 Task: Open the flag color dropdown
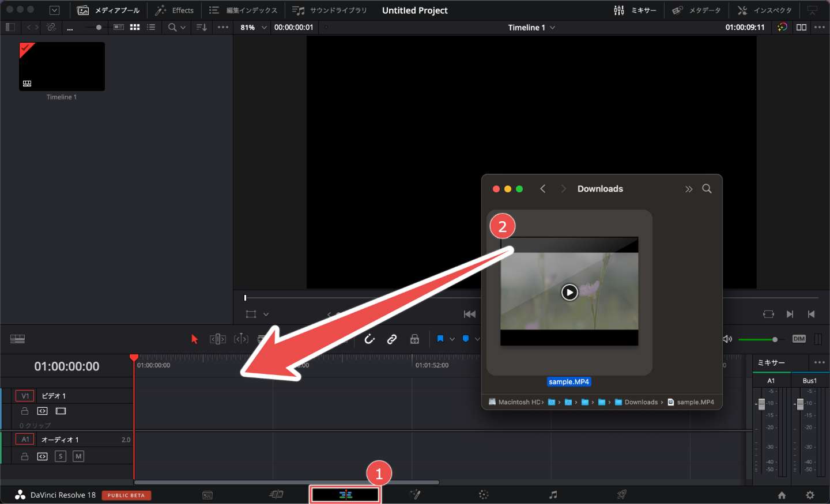pyautogui.click(x=452, y=339)
